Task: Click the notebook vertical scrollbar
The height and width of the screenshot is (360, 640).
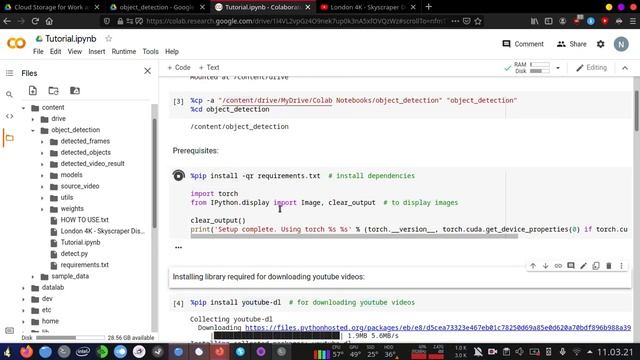Action: coord(636,111)
